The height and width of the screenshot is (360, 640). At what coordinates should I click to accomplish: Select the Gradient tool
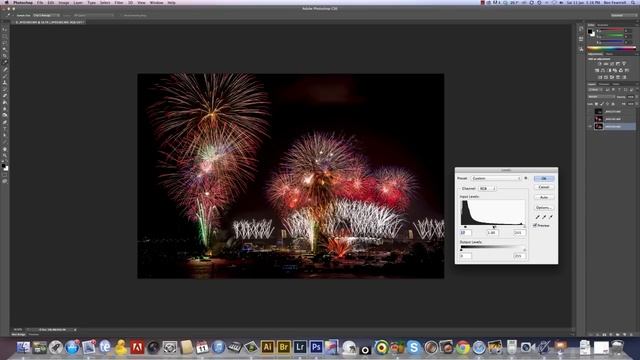click(5, 102)
